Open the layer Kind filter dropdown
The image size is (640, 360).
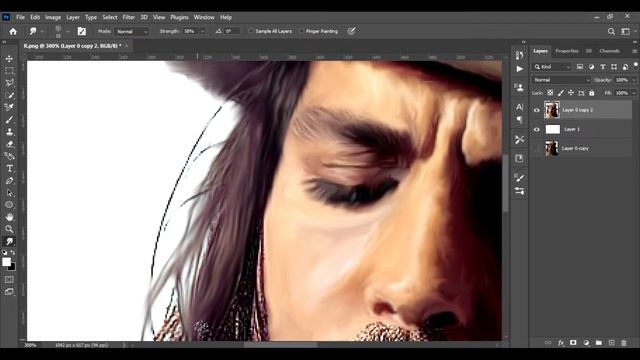coord(552,67)
